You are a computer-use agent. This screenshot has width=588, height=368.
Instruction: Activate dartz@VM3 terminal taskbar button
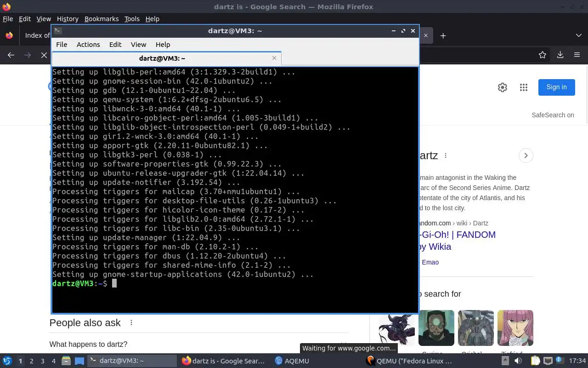132,361
